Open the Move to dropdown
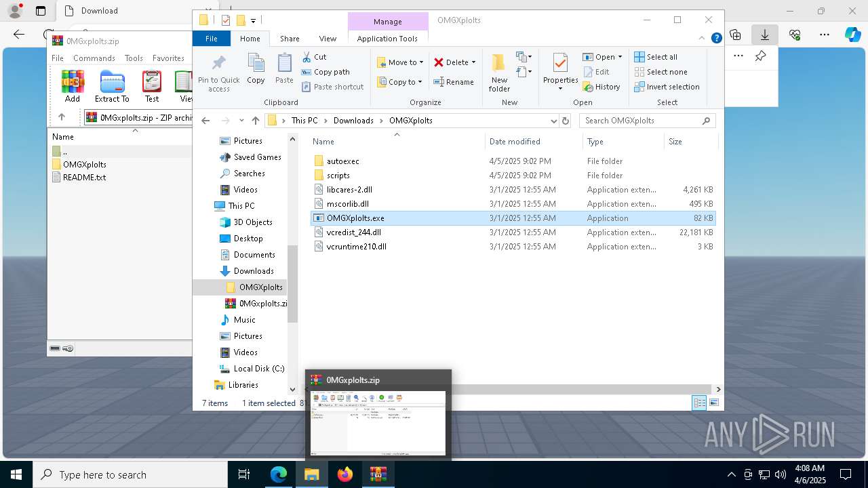 400,62
